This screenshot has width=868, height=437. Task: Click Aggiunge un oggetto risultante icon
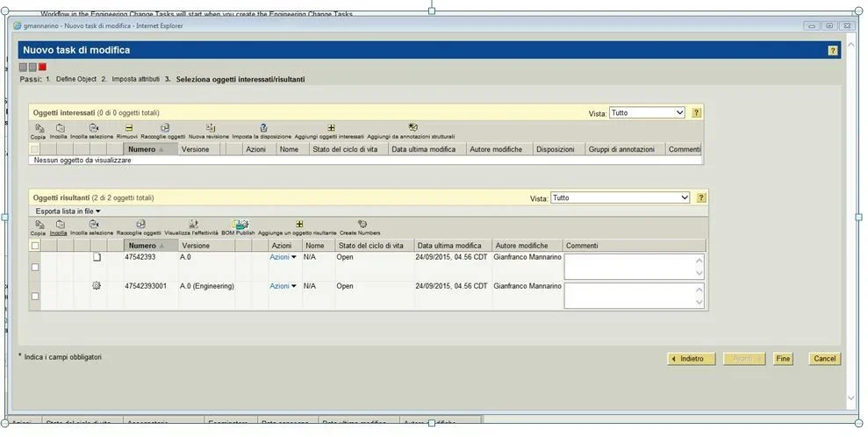[x=298, y=225]
